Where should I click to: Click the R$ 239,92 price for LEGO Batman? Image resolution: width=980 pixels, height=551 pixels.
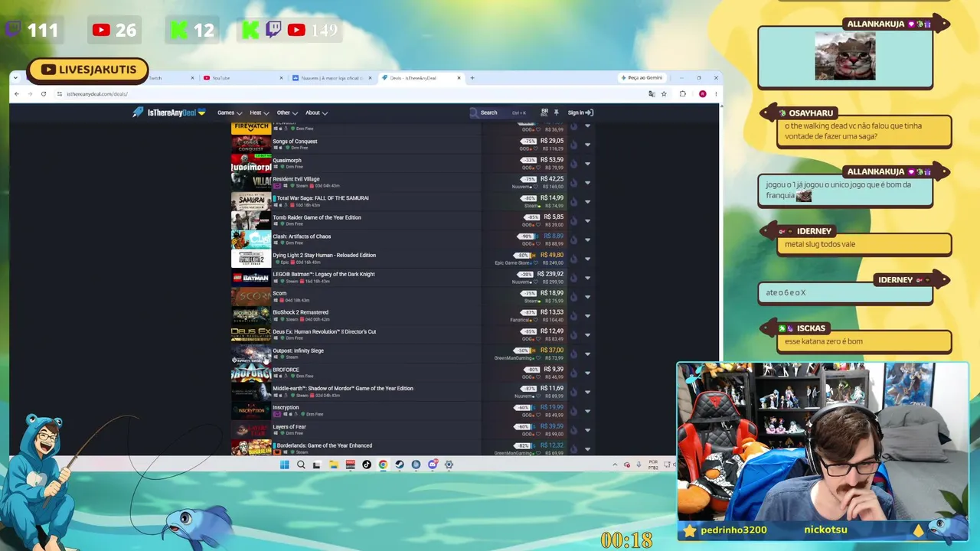pyautogui.click(x=550, y=274)
